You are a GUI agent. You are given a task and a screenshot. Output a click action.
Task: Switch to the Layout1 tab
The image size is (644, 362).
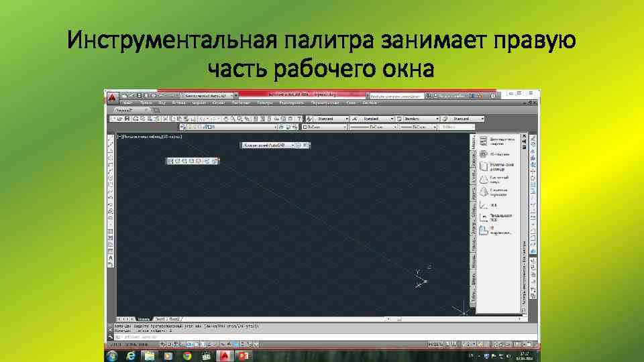pos(160,319)
